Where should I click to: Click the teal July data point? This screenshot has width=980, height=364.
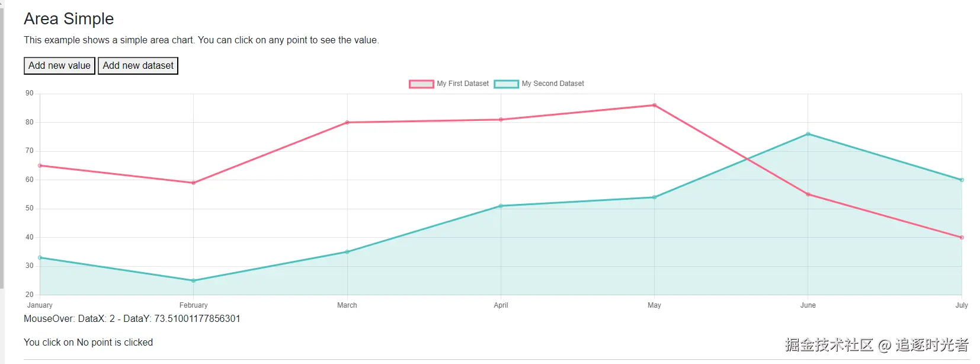pyautogui.click(x=962, y=180)
